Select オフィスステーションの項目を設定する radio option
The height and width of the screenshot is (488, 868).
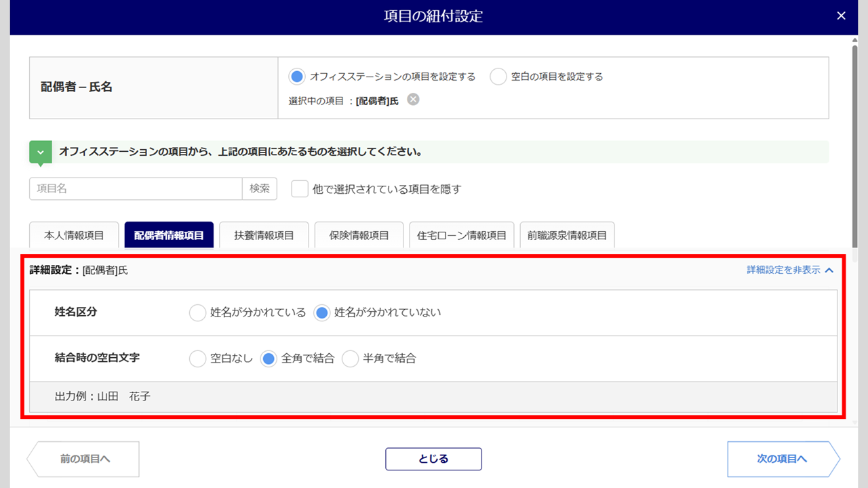click(x=296, y=77)
